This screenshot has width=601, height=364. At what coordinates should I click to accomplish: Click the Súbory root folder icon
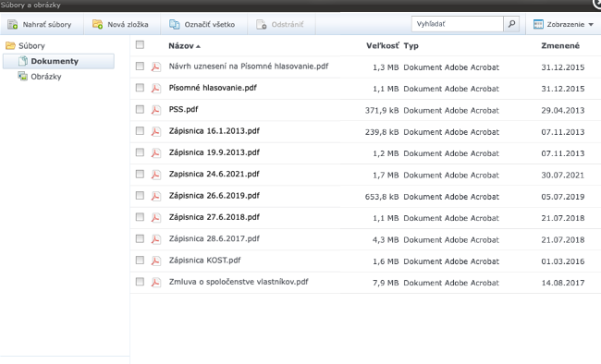10,46
